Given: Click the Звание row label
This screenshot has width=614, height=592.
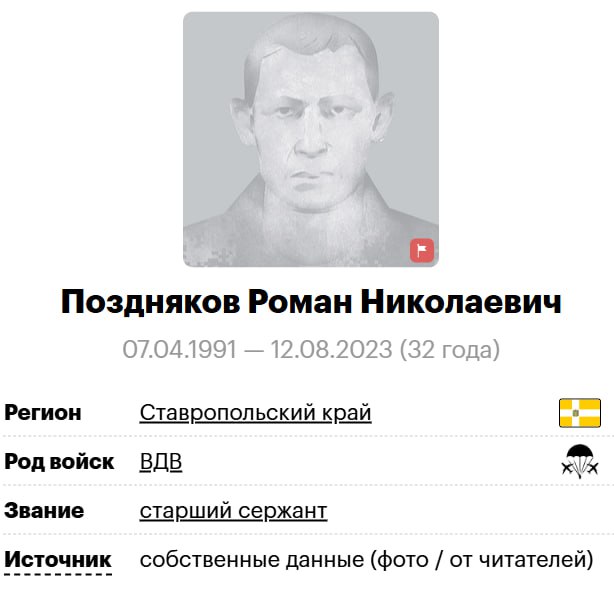Looking at the screenshot, I should click(x=44, y=511).
